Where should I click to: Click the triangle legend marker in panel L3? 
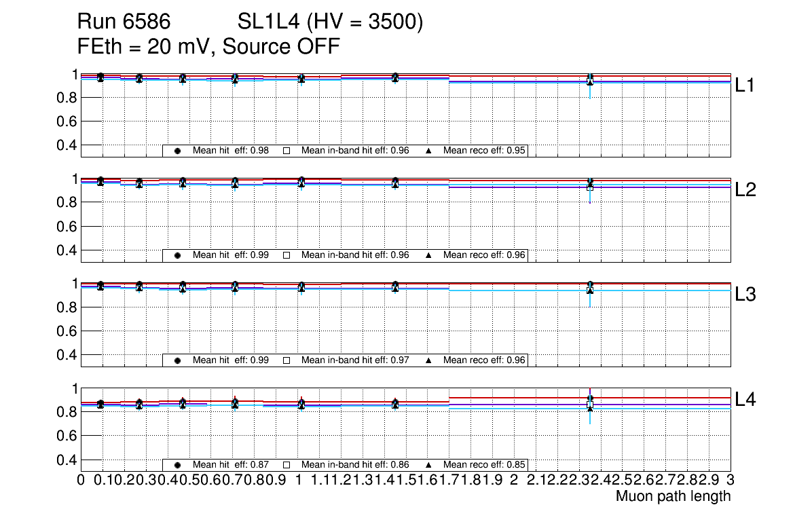coord(429,360)
